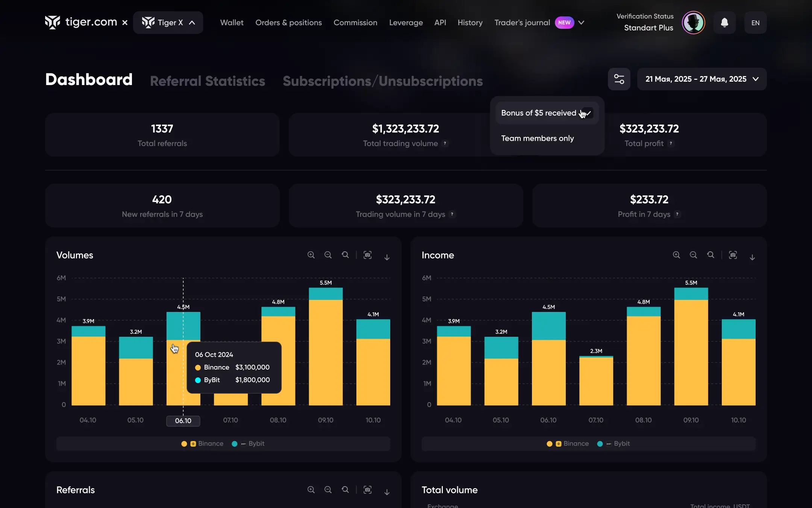Open the date range dropdown
Screen dimensions: 812x508
coord(701,79)
